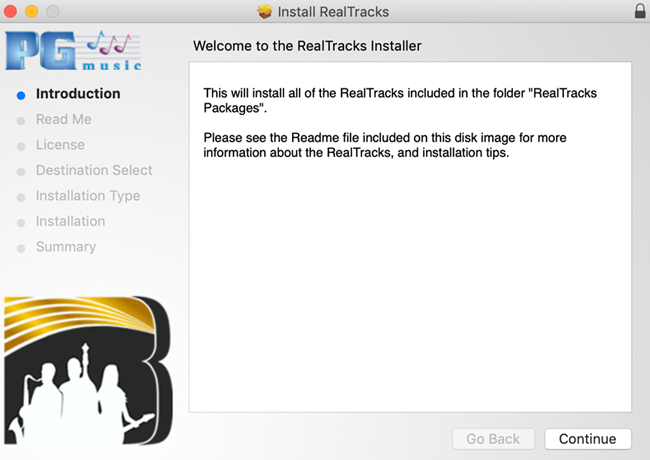Image resolution: width=650 pixels, height=460 pixels.
Task: Click the blue Introduction step bullet
Action: pyautogui.click(x=21, y=96)
